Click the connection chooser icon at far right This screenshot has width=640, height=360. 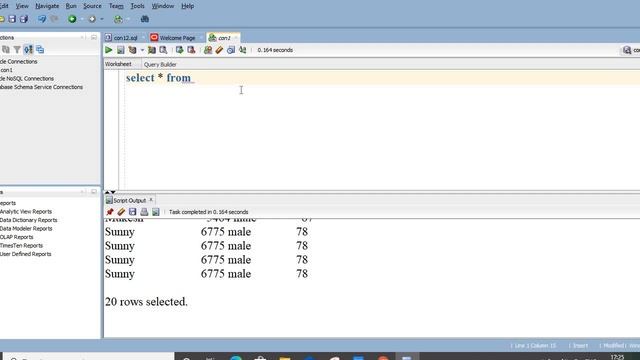pyautogui.click(x=627, y=50)
